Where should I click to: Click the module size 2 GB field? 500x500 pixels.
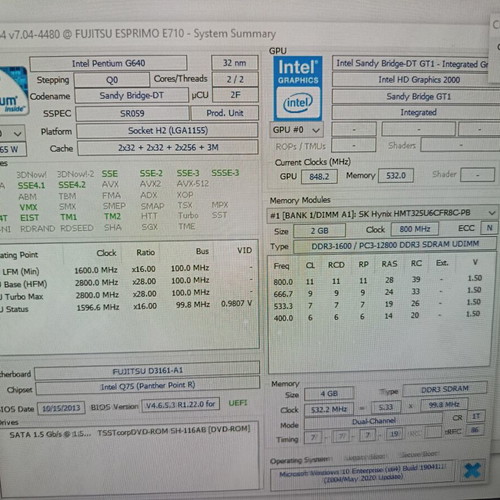point(319,231)
